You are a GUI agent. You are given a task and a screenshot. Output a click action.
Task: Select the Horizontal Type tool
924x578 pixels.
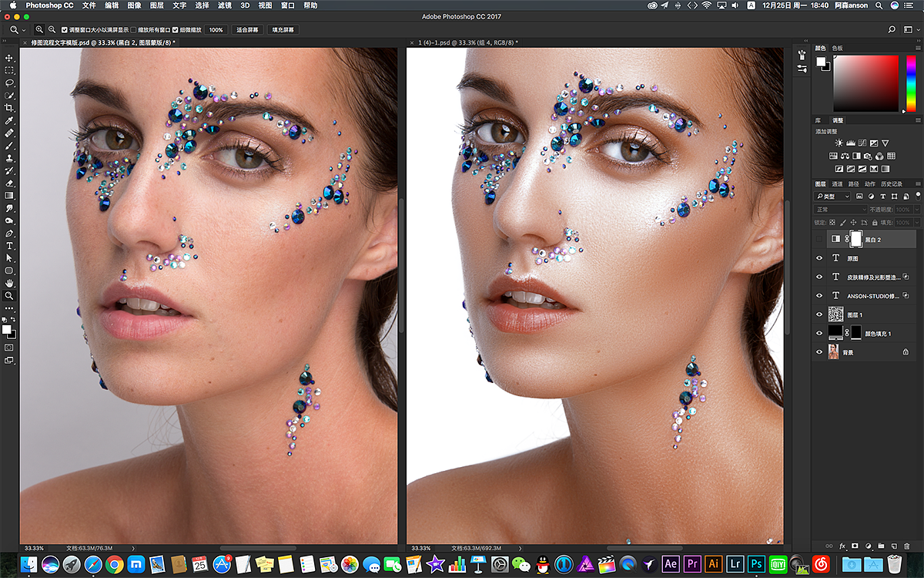point(9,246)
